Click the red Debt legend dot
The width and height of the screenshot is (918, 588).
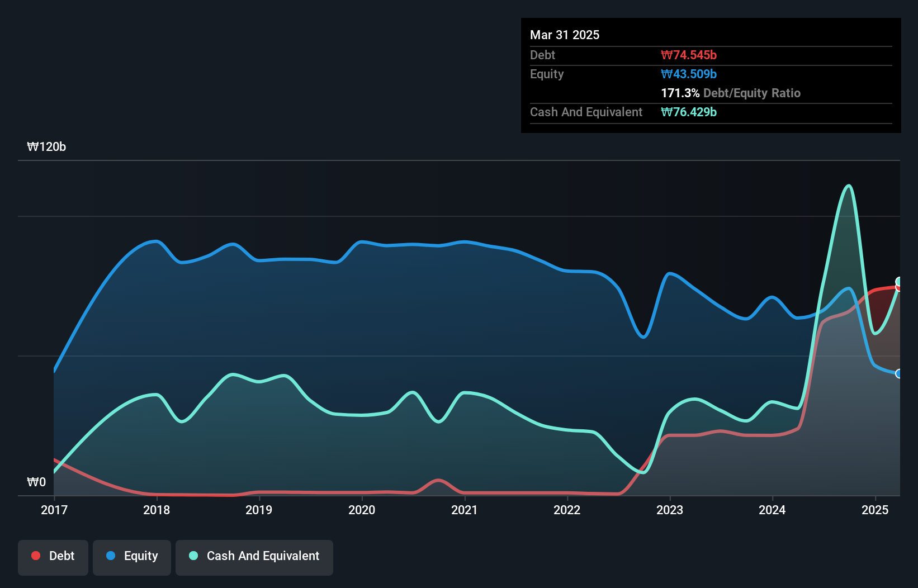pyautogui.click(x=35, y=555)
